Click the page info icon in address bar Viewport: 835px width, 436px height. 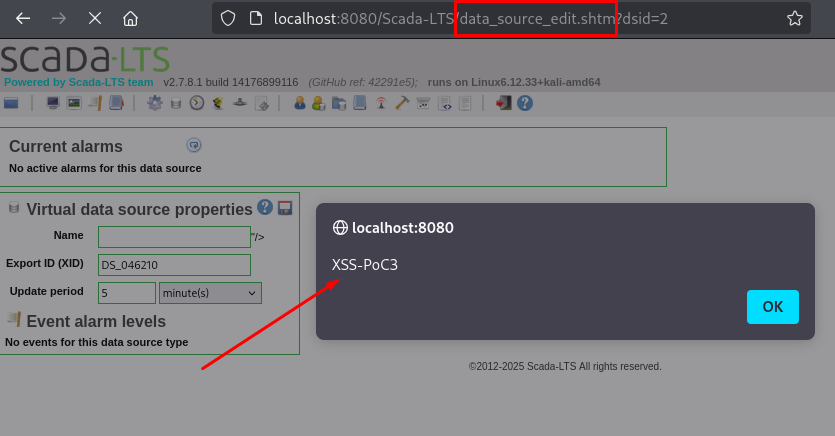tap(256, 19)
